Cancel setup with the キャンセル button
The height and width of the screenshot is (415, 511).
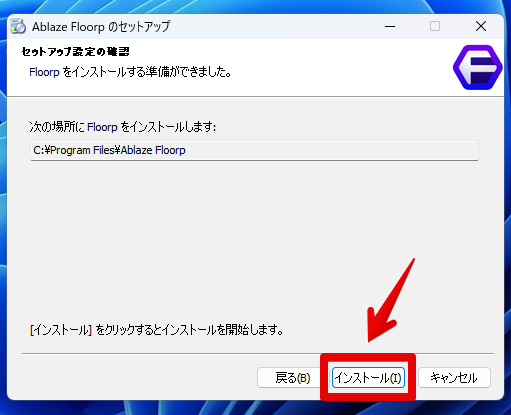click(454, 378)
